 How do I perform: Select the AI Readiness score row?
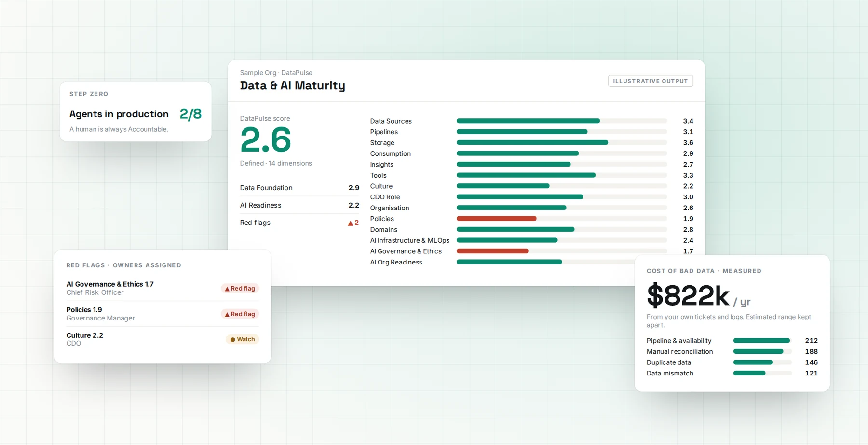pos(299,205)
